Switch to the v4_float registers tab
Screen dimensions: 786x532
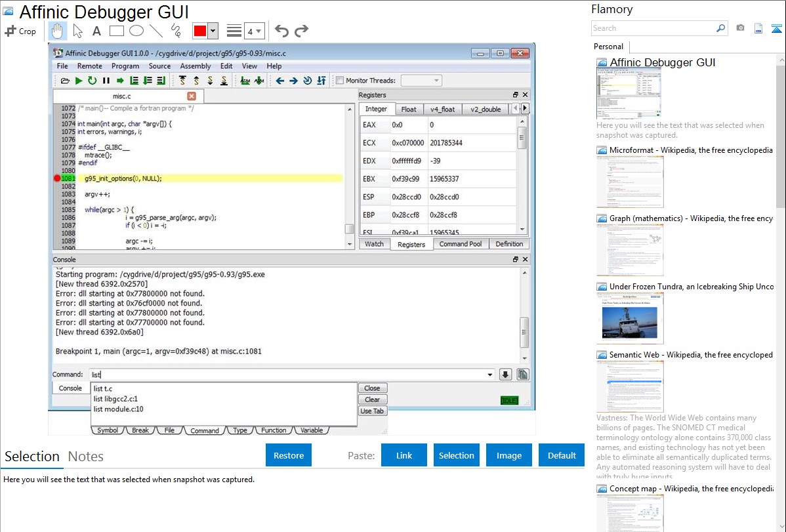(x=443, y=110)
